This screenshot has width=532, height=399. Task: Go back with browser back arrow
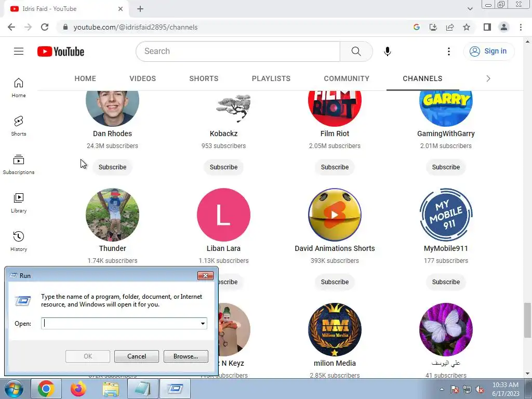[x=11, y=27]
